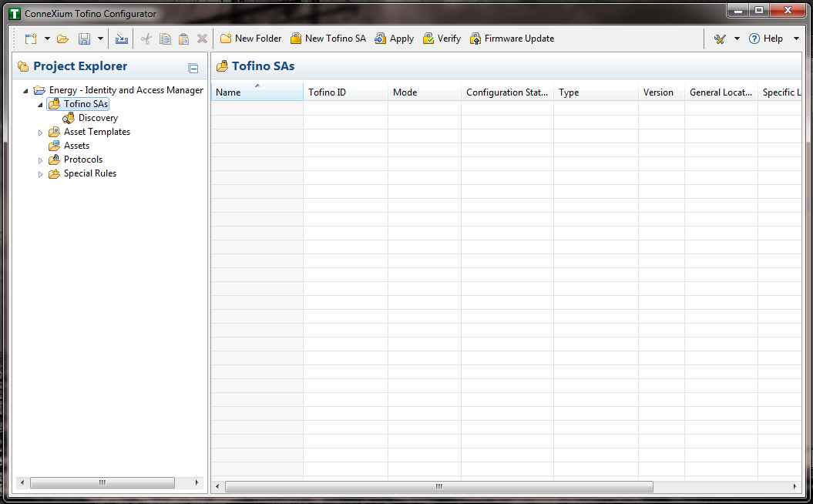Click the Open project folder icon
The width and height of the screenshot is (813, 504).
click(x=62, y=39)
